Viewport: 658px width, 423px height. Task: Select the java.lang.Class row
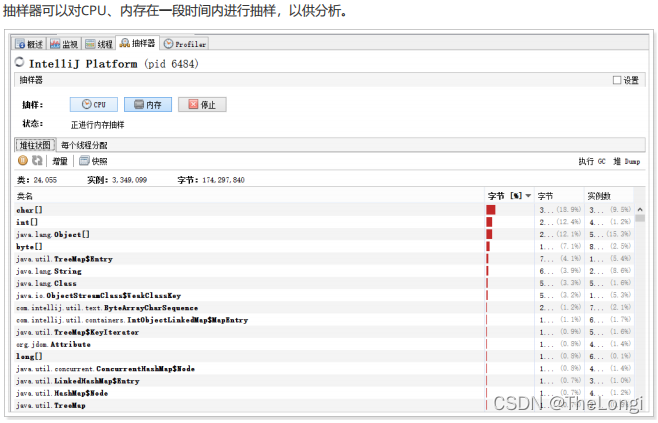pyautogui.click(x=324, y=283)
